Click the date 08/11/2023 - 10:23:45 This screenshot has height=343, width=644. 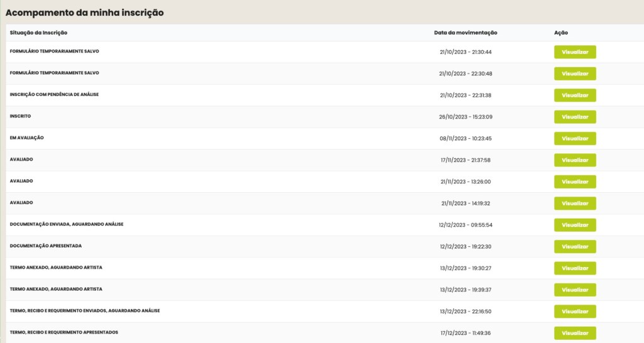click(x=465, y=138)
